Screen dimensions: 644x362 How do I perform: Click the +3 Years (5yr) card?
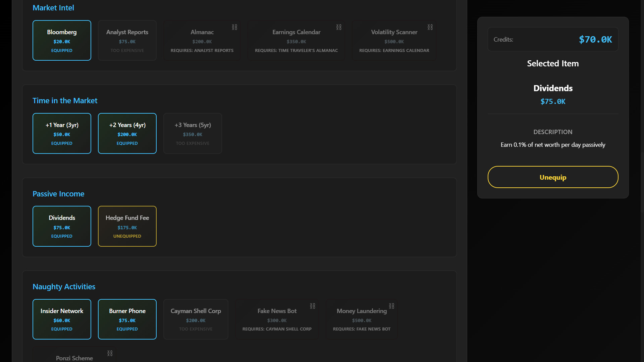[193, 133]
